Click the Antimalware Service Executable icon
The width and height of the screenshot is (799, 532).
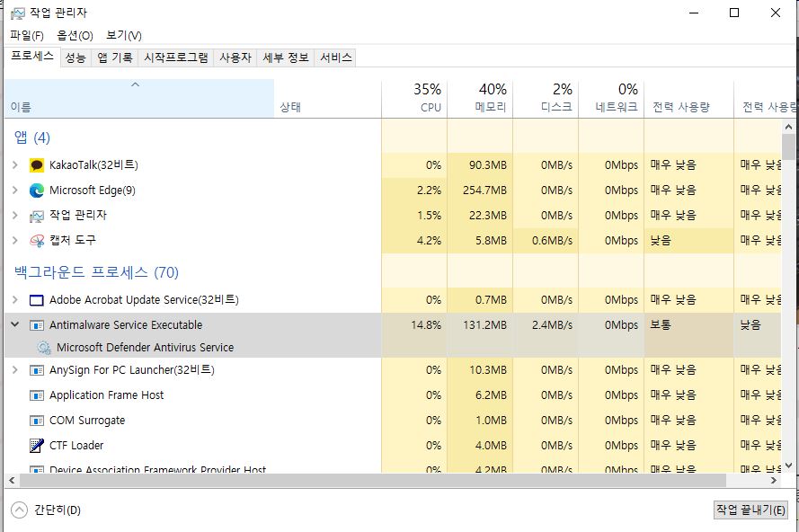click(x=37, y=325)
